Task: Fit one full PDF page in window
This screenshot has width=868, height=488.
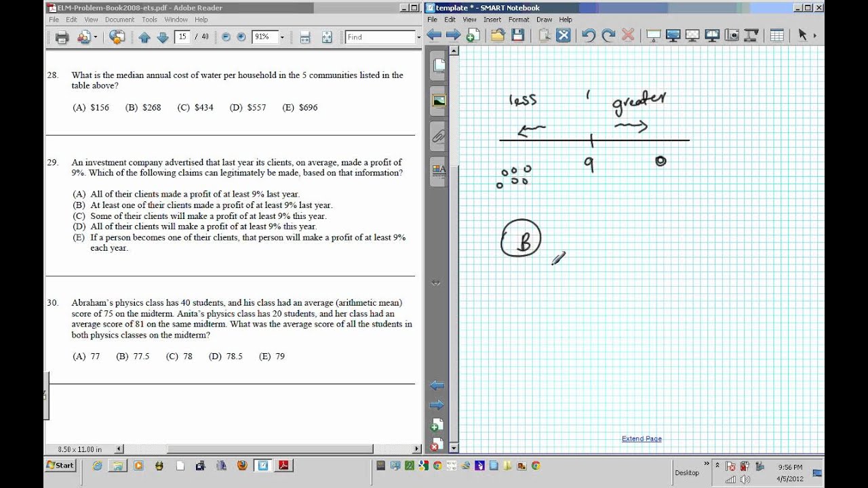Action: click(327, 37)
